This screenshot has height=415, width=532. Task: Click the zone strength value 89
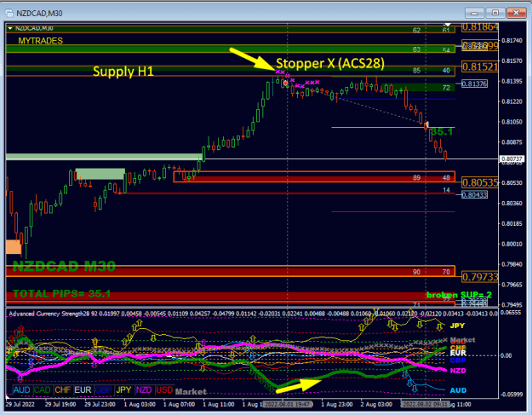(x=416, y=177)
